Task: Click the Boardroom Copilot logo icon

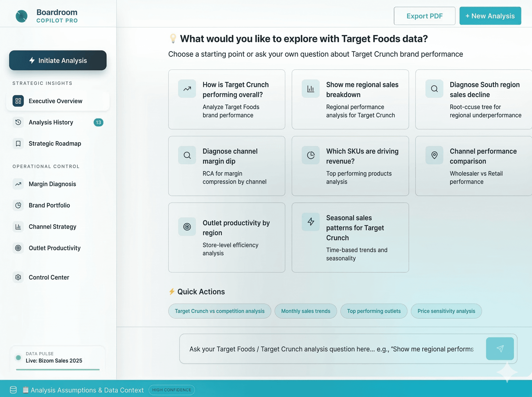Action: point(22,16)
